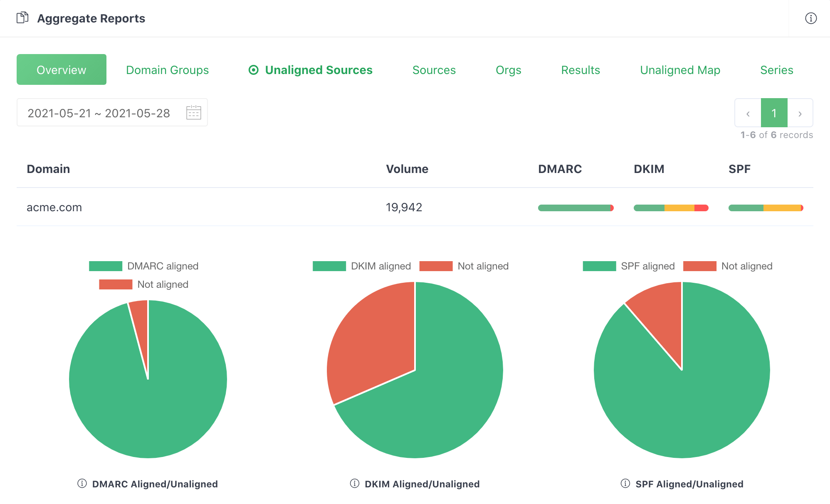
Task: Go to the previous page using the left chevron
Action: 748,113
